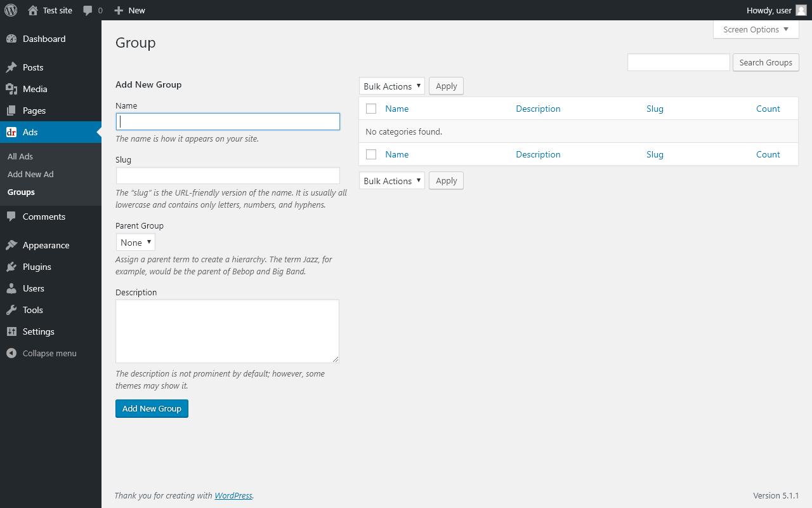Click "No categories found." table row

579,131
